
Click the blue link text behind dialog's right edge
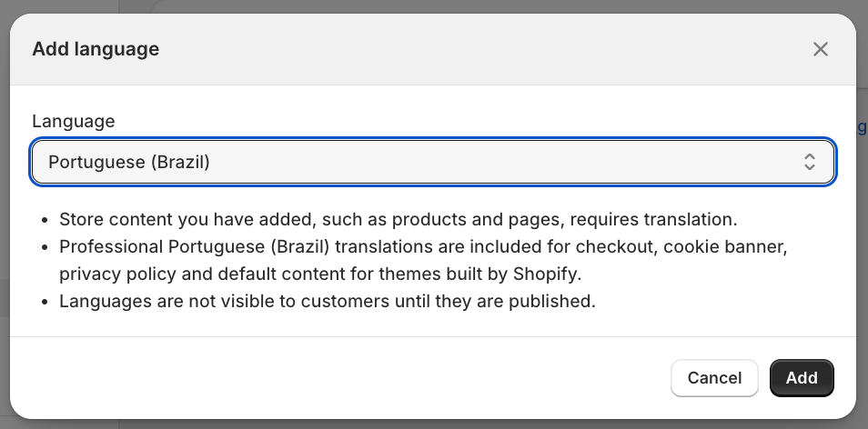(862, 128)
